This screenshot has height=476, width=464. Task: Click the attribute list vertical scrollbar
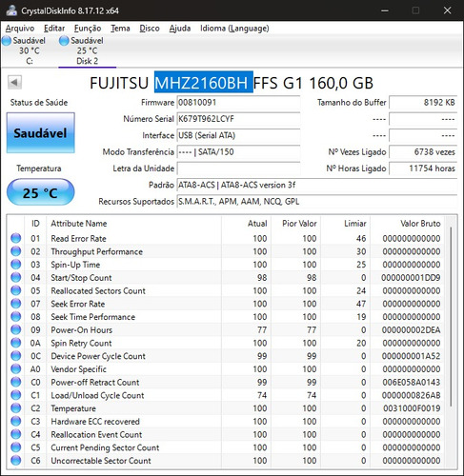[x=451, y=317]
